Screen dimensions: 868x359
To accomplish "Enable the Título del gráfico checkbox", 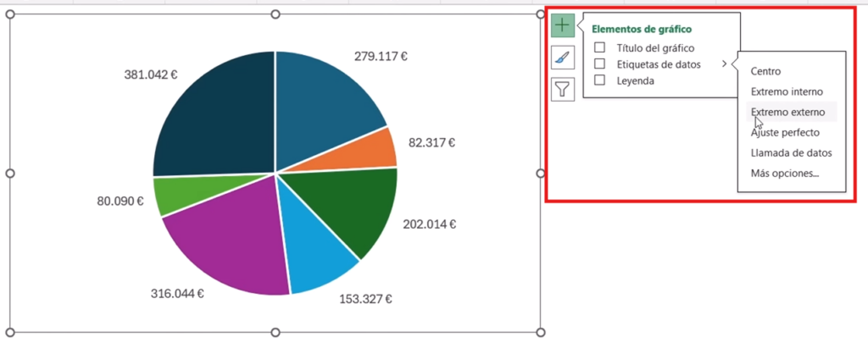I will pos(599,48).
